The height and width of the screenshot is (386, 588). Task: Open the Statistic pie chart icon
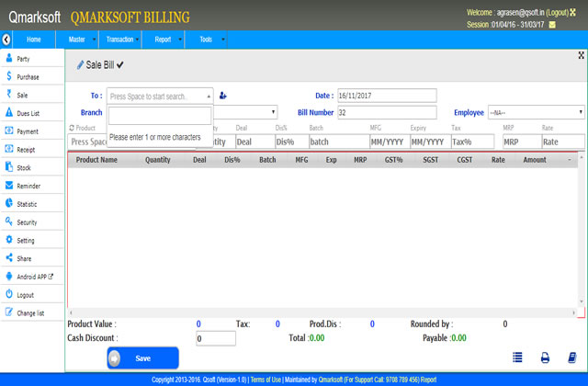point(9,203)
